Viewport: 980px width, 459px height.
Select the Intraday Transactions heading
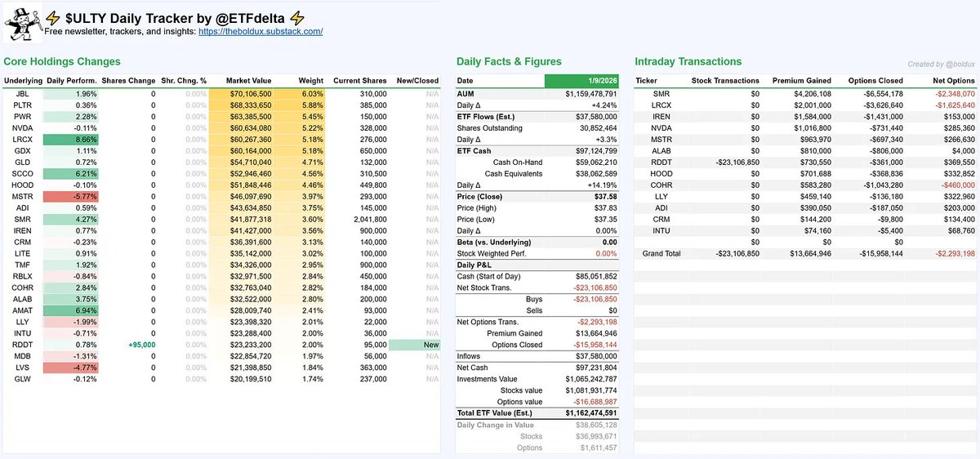pos(688,61)
